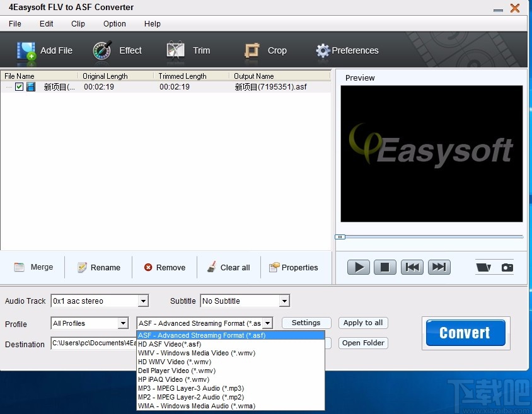The image size is (532, 414).
Task: Play the video preview
Action: coord(358,267)
